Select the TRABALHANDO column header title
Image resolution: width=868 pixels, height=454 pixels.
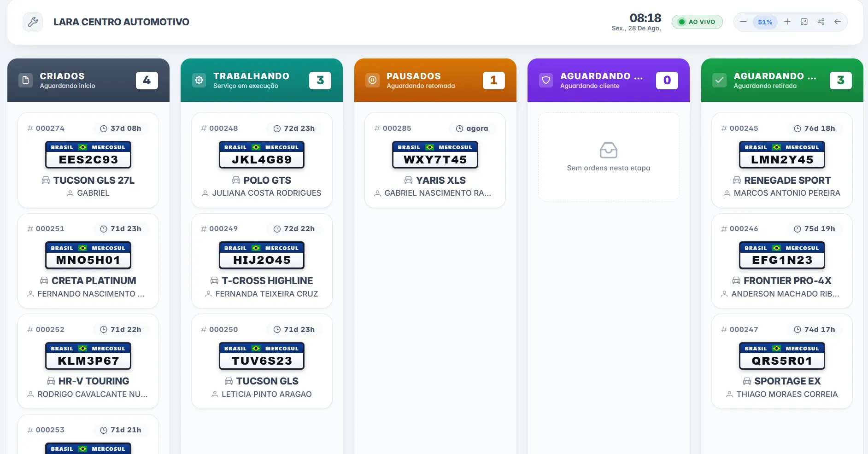251,76
